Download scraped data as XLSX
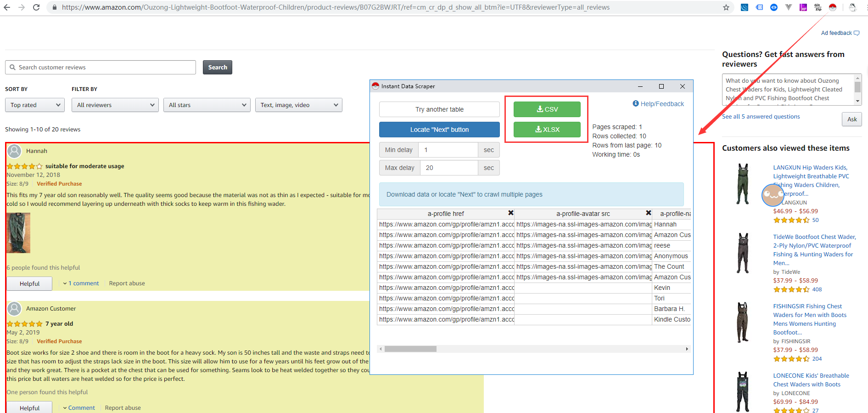This screenshot has width=868, height=413. pos(547,130)
